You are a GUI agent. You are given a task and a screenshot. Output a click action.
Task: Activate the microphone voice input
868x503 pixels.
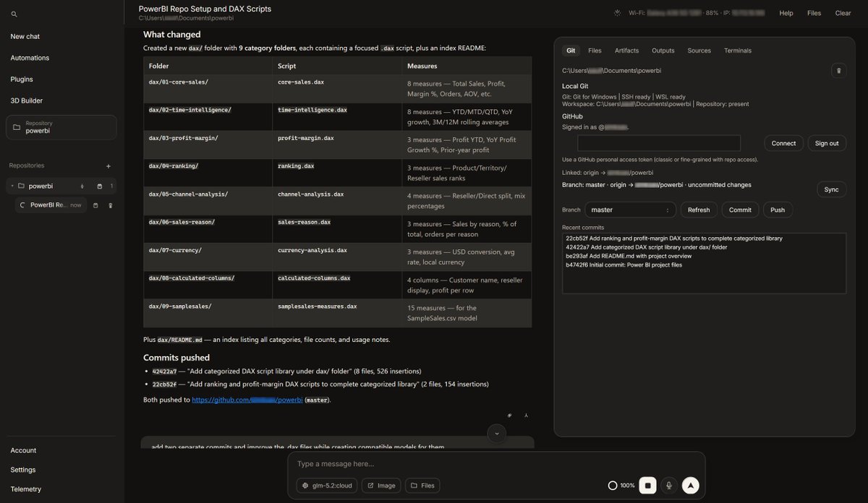pyautogui.click(x=670, y=485)
